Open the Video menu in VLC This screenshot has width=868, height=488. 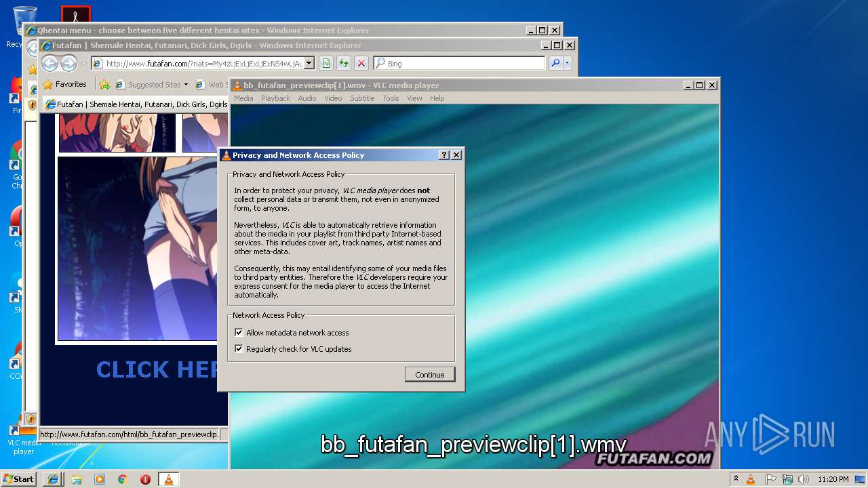tap(333, 98)
